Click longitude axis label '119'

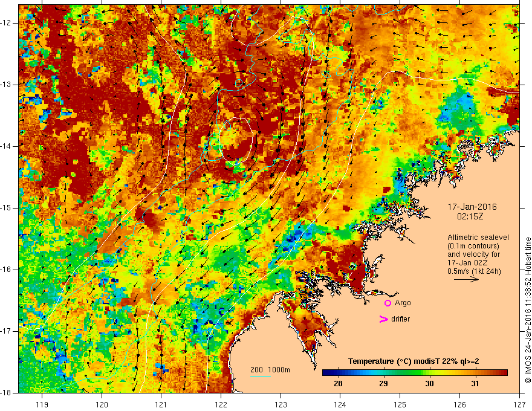click(42, 404)
